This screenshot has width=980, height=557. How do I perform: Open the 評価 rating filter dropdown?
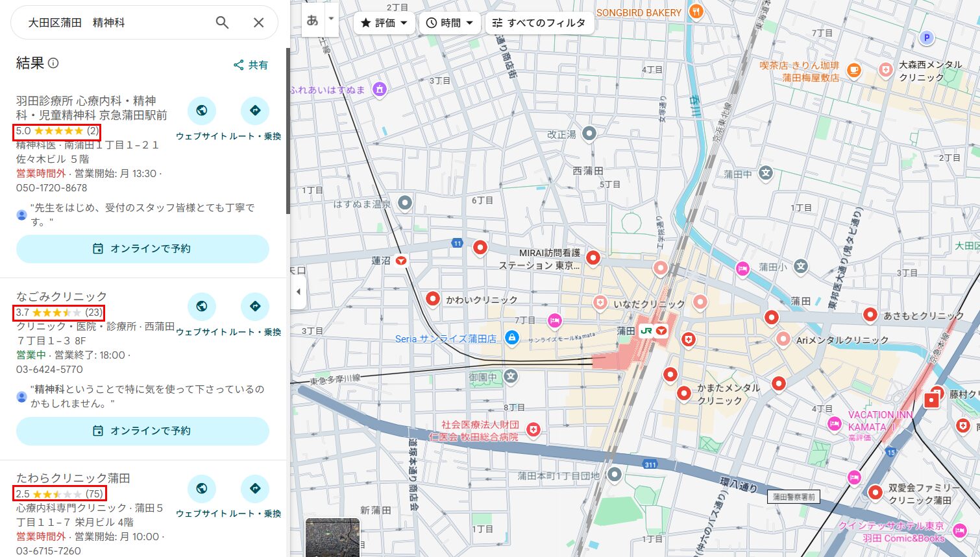point(384,23)
